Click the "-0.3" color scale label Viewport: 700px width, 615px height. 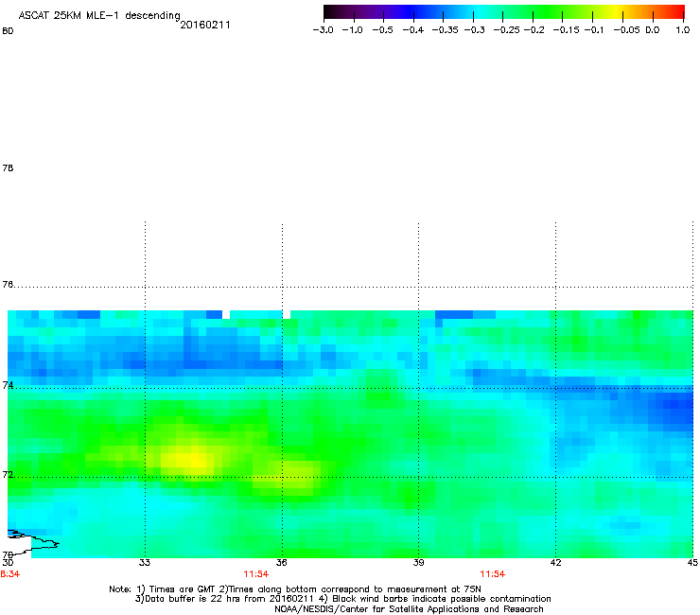pos(474,30)
